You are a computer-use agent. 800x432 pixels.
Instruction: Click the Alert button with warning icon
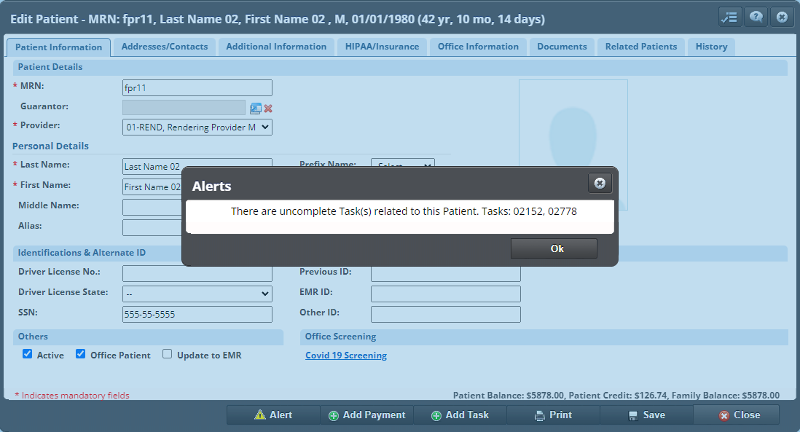click(273, 415)
